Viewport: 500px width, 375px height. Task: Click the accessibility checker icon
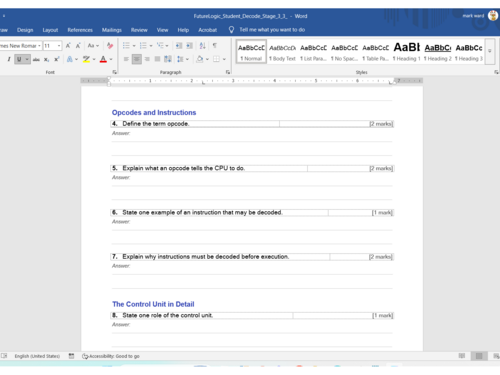pyautogui.click(x=85, y=356)
